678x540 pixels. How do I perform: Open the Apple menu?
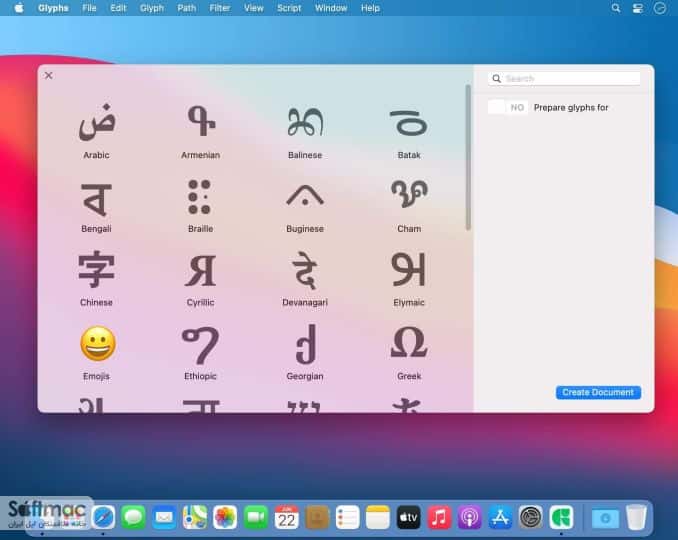[x=19, y=8]
